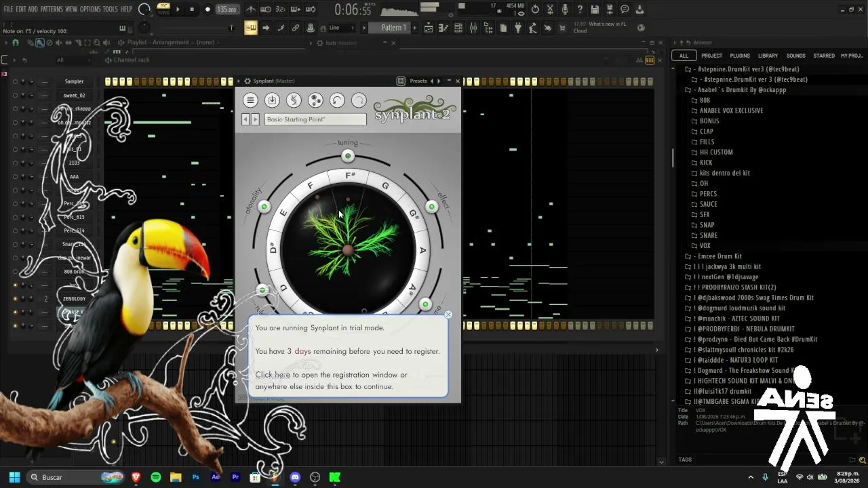Screen dimensions: 868x488
Task: Click the microphone recording icon
Action: pyautogui.click(x=565, y=9)
